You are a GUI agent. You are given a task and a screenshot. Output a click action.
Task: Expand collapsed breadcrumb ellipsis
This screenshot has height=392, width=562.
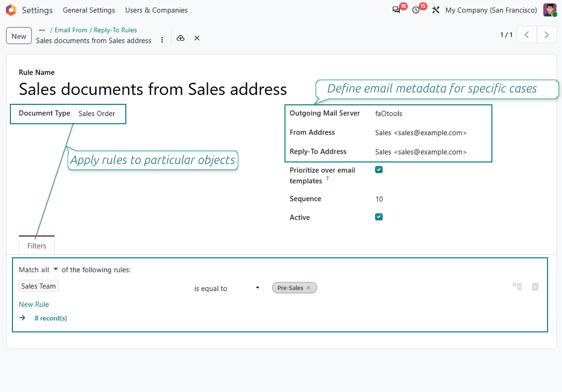click(x=42, y=30)
